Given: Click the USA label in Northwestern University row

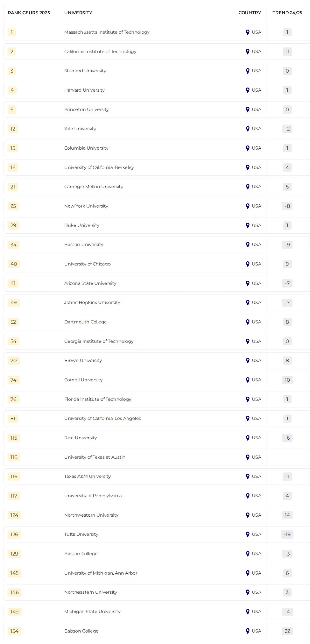Looking at the screenshot, I should coord(256,515).
